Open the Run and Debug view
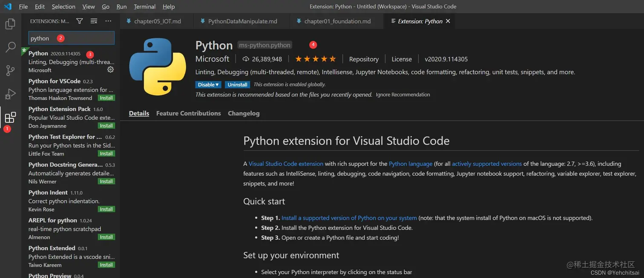This screenshot has height=278, width=644. coord(10,94)
